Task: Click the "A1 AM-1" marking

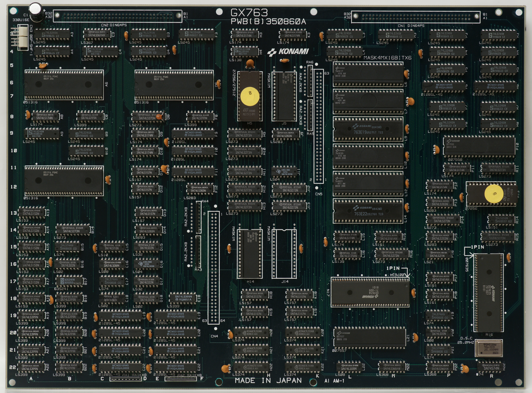Action: click(x=334, y=381)
